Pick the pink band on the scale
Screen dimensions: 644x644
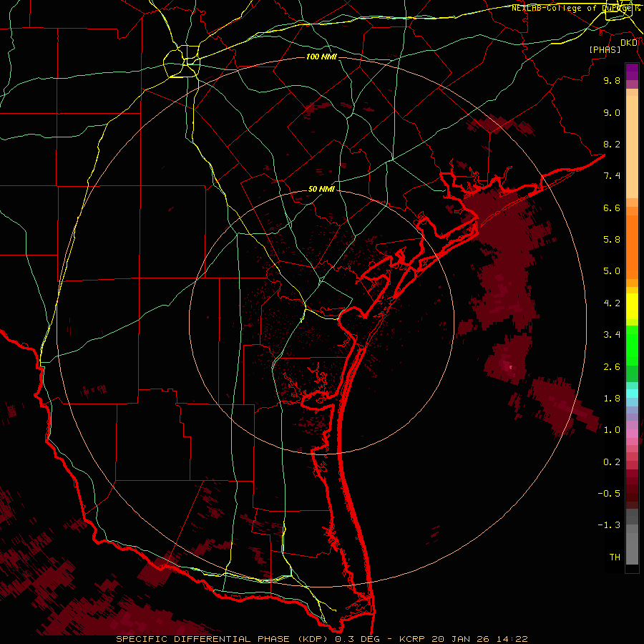pos(632,434)
